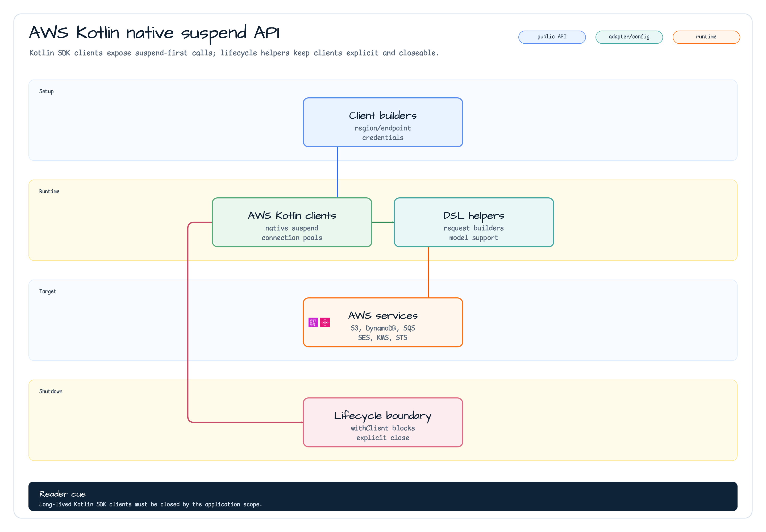Click the 'Lifecycle boundary' node title
The width and height of the screenshot is (766, 532).
383,416
